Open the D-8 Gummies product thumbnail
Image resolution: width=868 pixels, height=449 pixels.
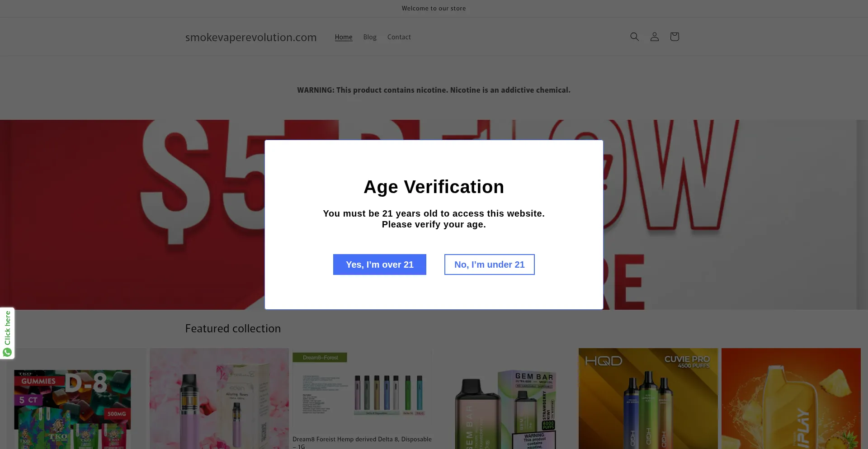coord(72,407)
